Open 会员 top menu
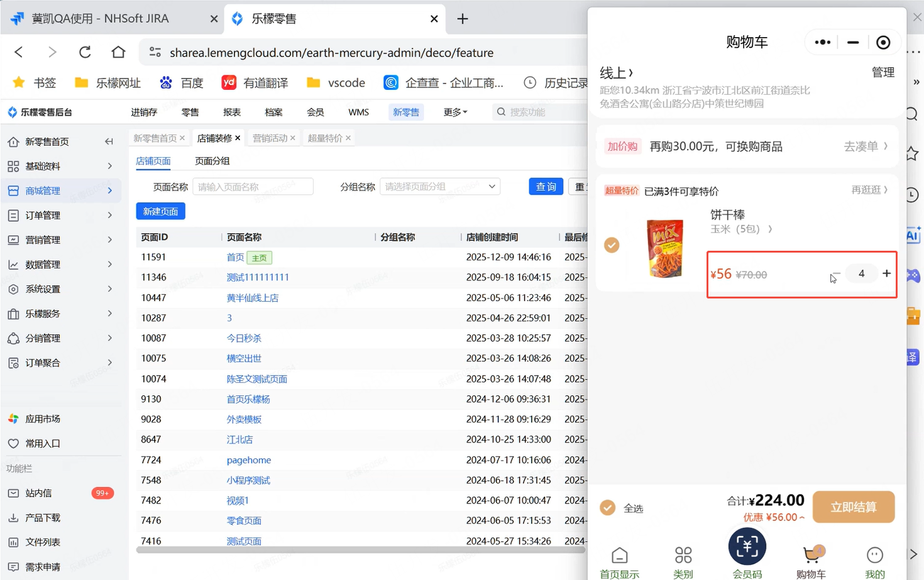924x580 pixels. pos(316,112)
